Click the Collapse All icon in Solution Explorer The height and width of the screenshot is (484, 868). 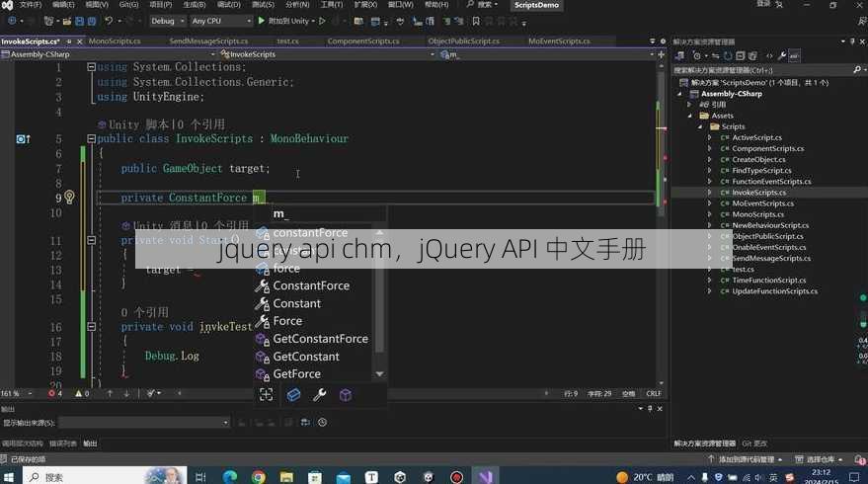pos(741,56)
